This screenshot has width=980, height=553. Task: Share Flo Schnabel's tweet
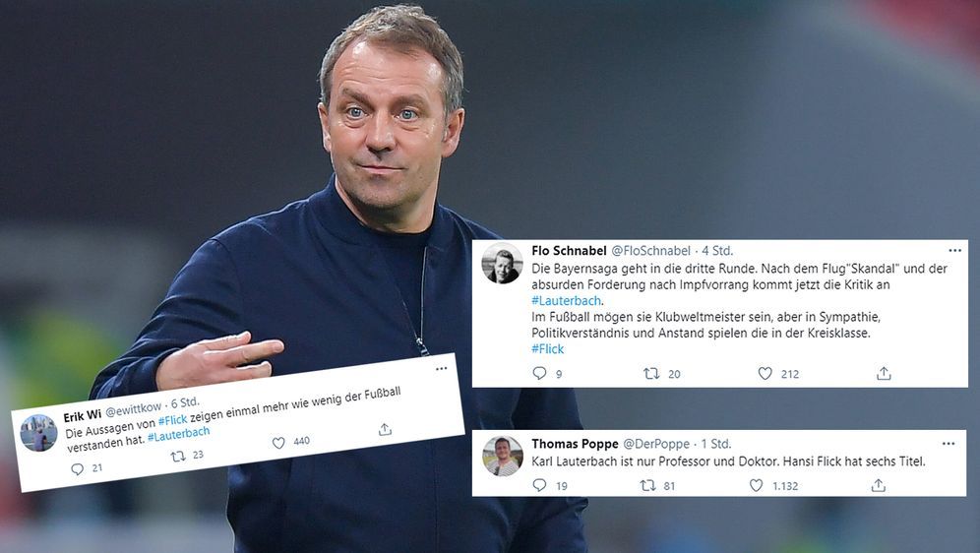coord(884,373)
